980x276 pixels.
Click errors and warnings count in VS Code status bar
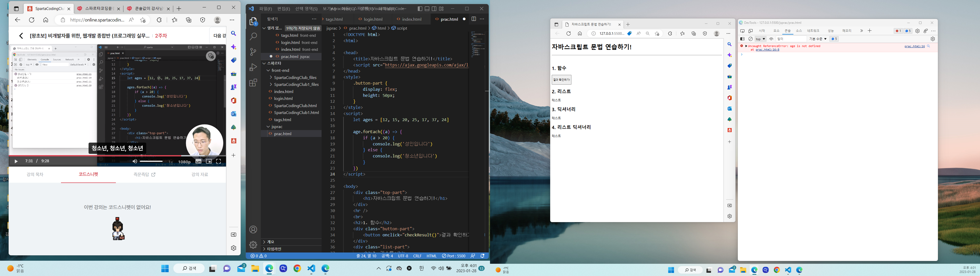point(259,256)
